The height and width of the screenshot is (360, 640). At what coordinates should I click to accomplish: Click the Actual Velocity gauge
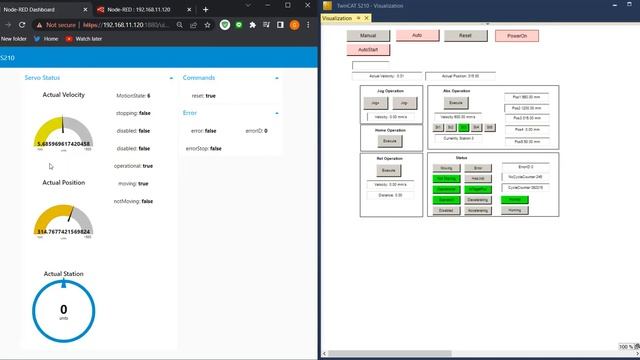[63, 133]
